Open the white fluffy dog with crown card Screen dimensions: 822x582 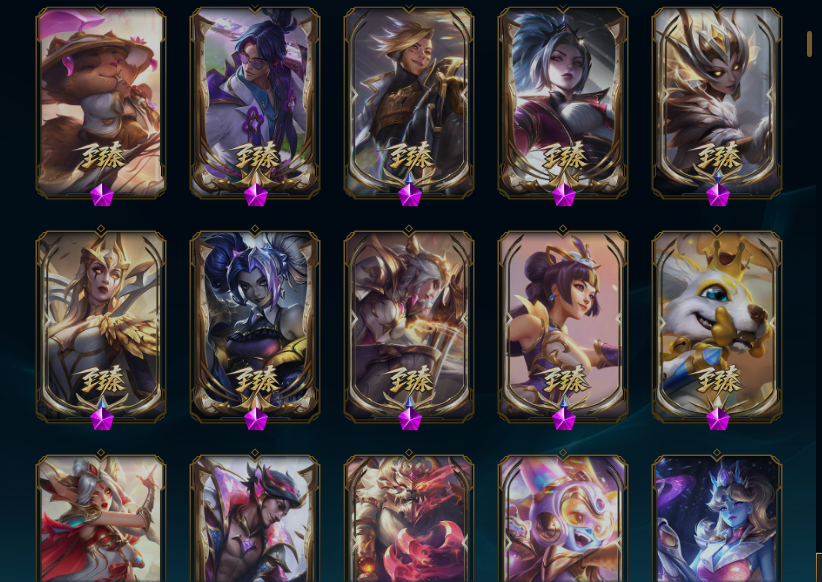click(717, 326)
